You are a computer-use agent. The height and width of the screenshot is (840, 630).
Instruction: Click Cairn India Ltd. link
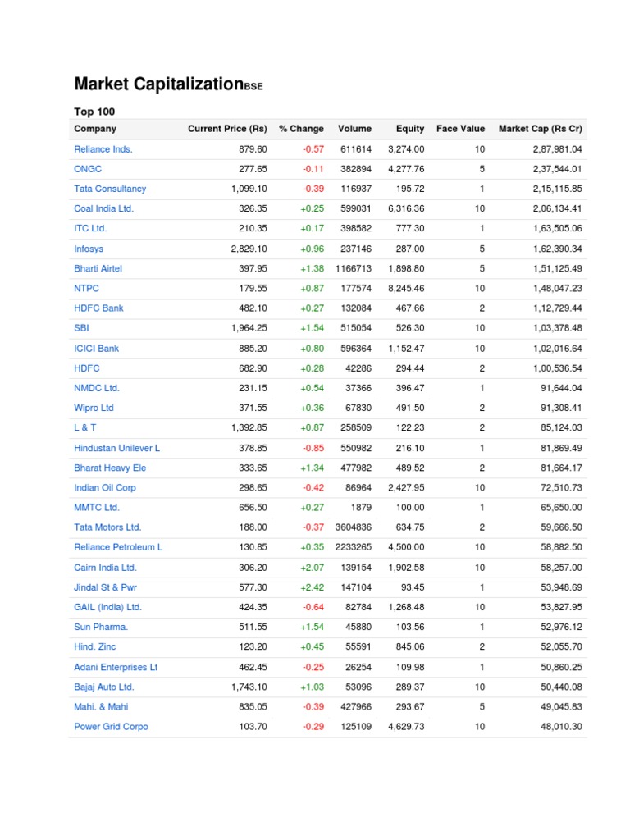coord(105,568)
